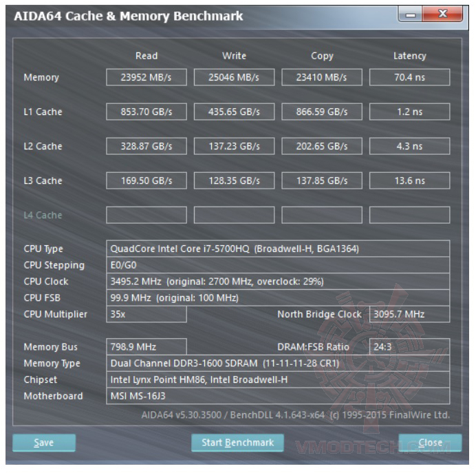Click the CPU Type label
This screenshot has width=476, height=473.
tap(43, 249)
